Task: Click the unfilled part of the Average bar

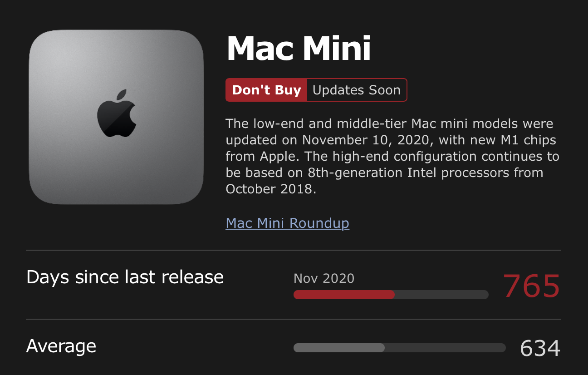Action: [445, 348]
